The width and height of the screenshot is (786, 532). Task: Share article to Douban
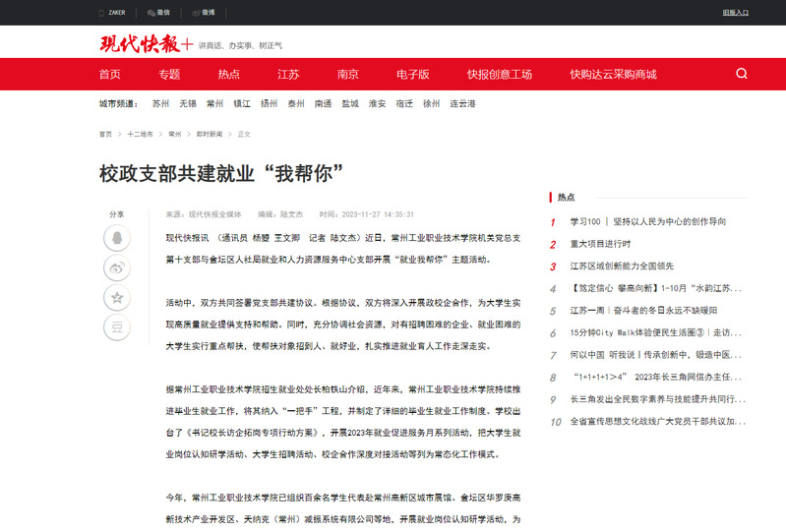pos(117,326)
